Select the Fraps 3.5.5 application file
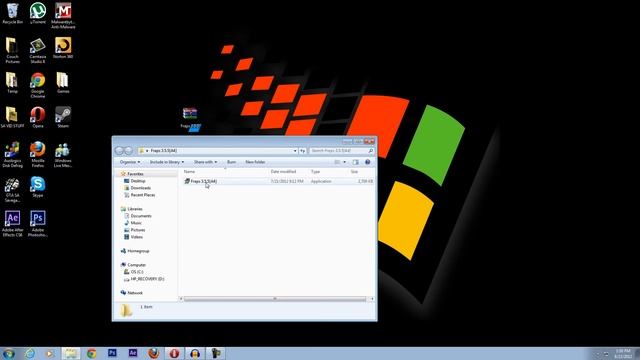640x360 pixels. click(x=204, y=181)
